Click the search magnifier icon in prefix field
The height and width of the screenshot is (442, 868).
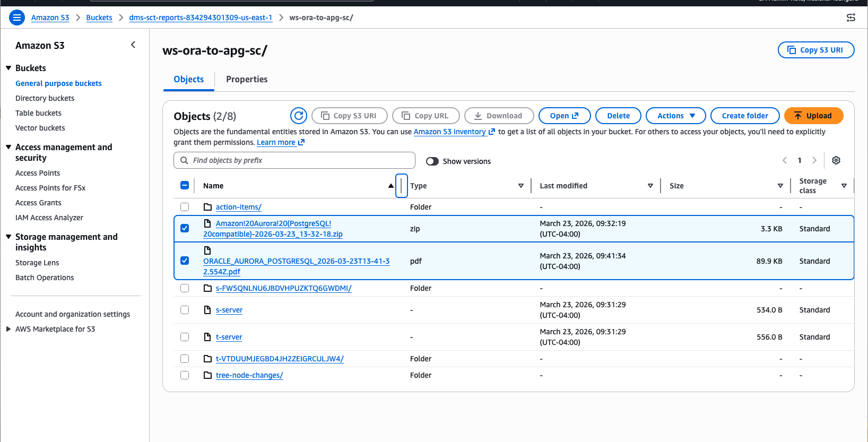click(184, 160)
